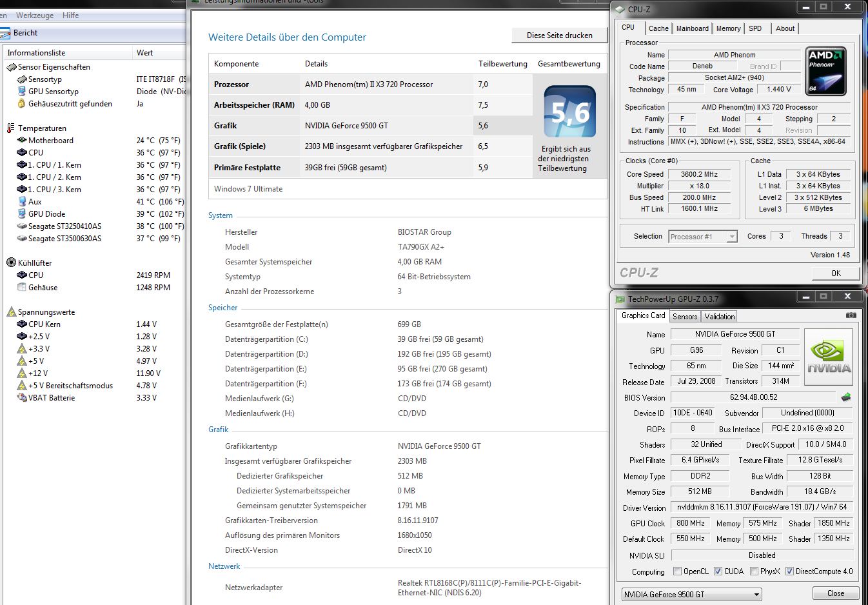Click the Diese Seite drucken button
Viewport: 868px width, 605px height.
(x=559, y=35)
